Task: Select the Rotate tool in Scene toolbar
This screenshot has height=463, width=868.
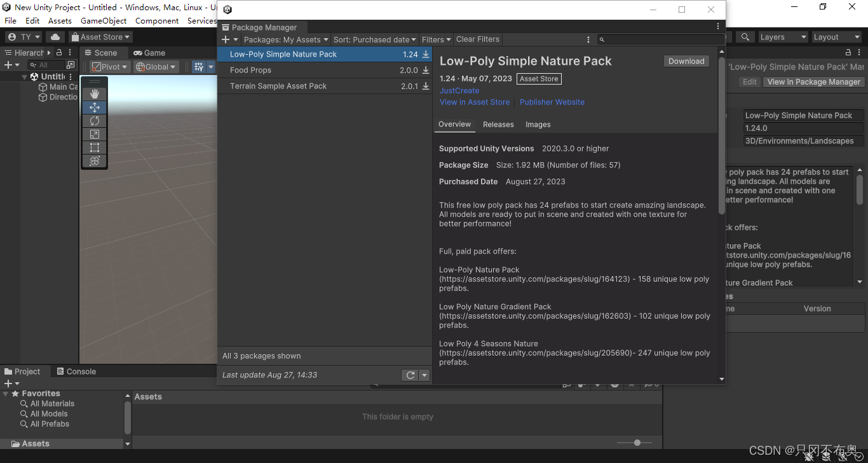Action: (x=95, y=120)
